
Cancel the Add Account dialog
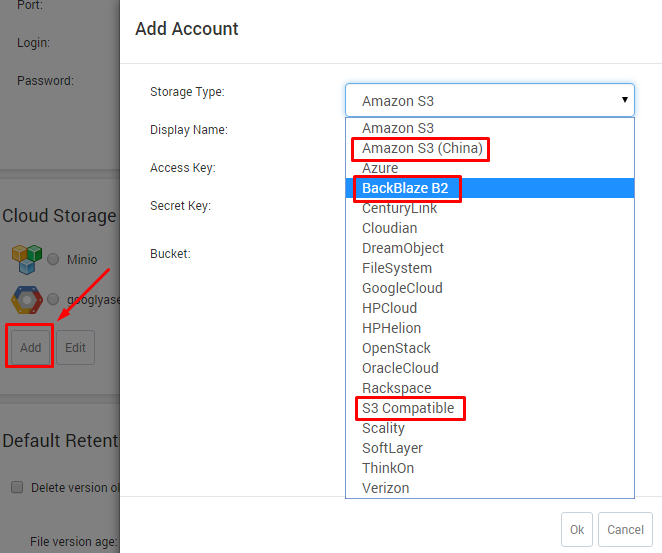point(625,529)
